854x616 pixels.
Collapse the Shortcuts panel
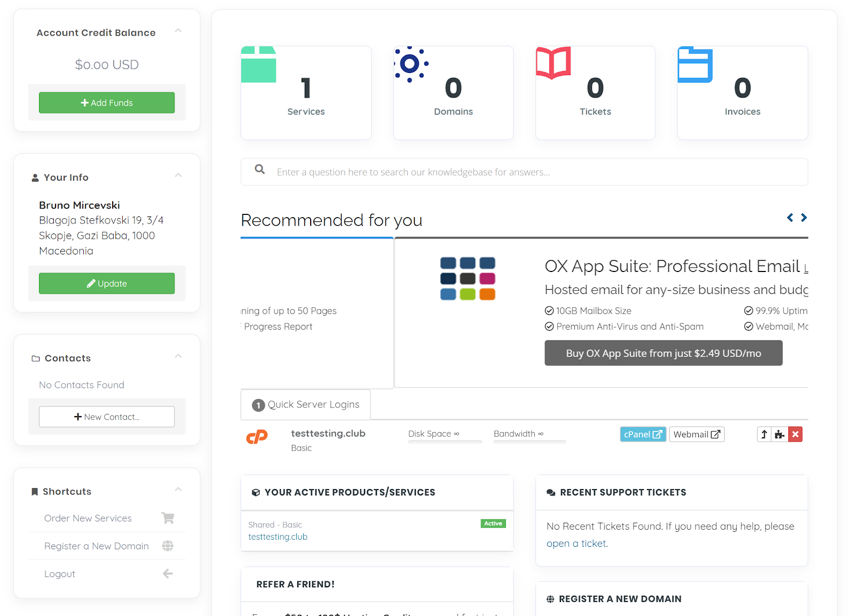[x=178, y=490]
